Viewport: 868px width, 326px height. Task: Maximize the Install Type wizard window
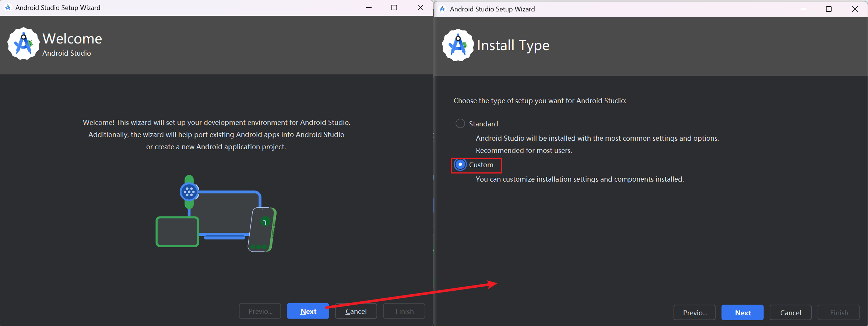coord(829,9)
